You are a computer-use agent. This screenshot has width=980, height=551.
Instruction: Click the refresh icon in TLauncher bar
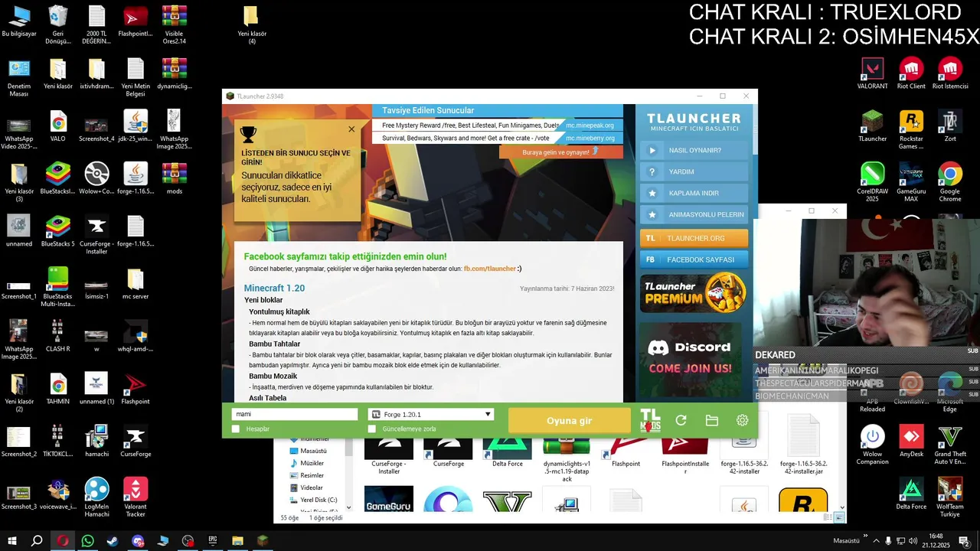click(681, 420)
